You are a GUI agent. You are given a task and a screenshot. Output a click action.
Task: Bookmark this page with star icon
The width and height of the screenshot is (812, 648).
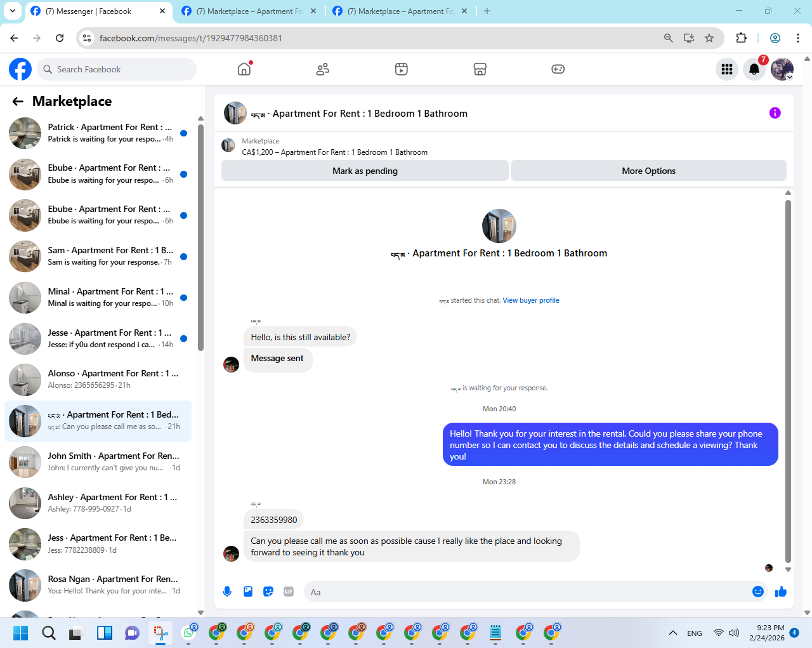[709, 38]
